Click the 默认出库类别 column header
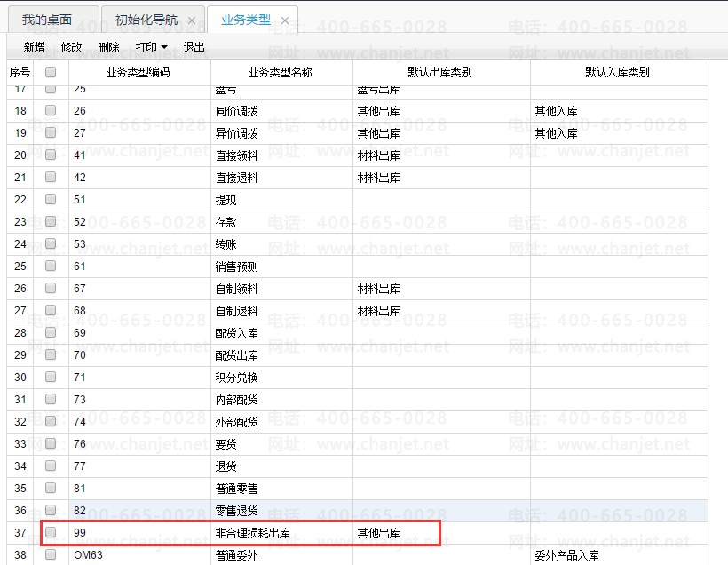This screenshot has height=565, width=728. coord(439,72)
